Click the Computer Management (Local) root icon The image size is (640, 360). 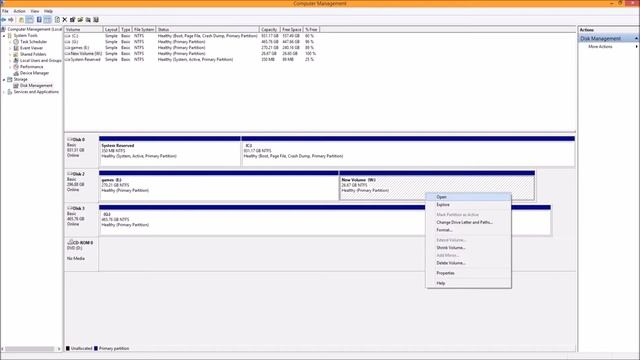[x=3, y=29]
